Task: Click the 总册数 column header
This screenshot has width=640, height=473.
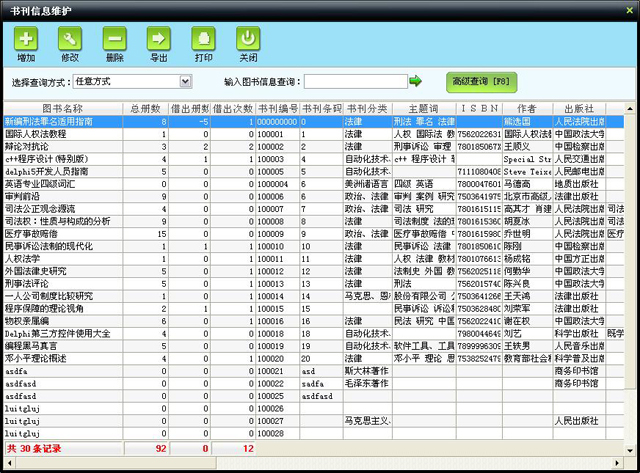Action: point(146,108)
